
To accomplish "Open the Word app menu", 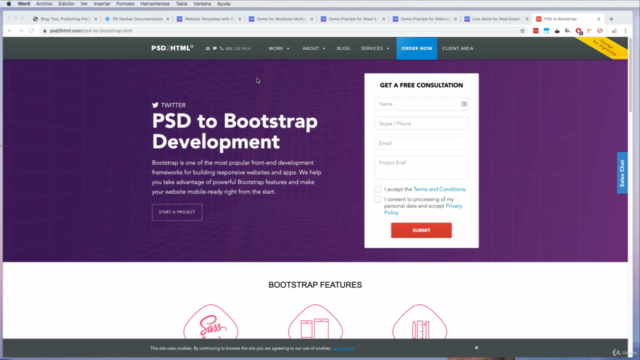I will 24,4.
